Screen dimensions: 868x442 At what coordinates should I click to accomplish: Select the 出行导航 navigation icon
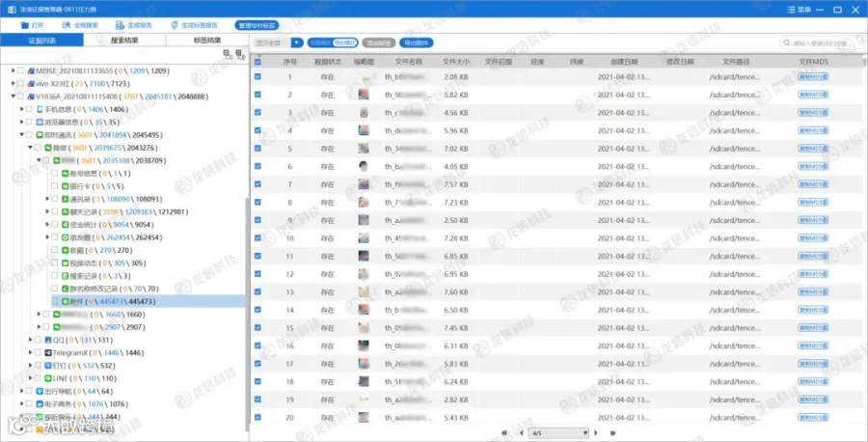coord(40,391)
